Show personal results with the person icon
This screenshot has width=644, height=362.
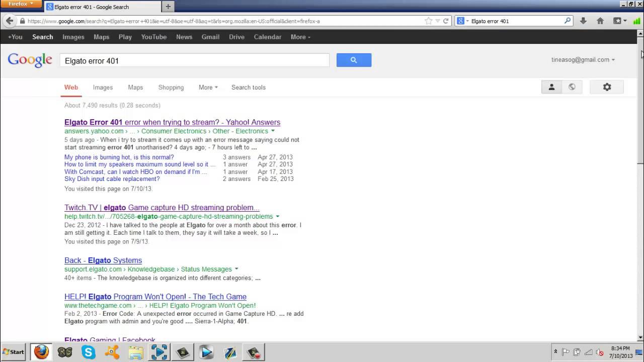551,87
